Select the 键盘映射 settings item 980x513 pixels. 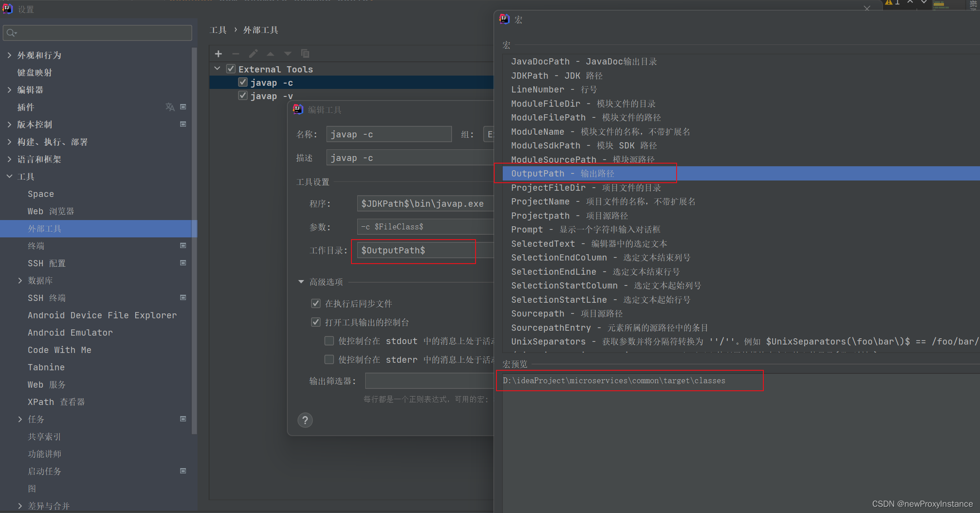(x=35, y=72)
